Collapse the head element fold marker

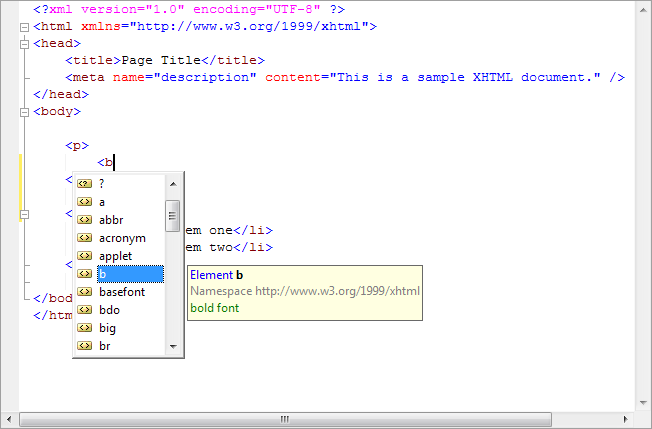(25, 44)
